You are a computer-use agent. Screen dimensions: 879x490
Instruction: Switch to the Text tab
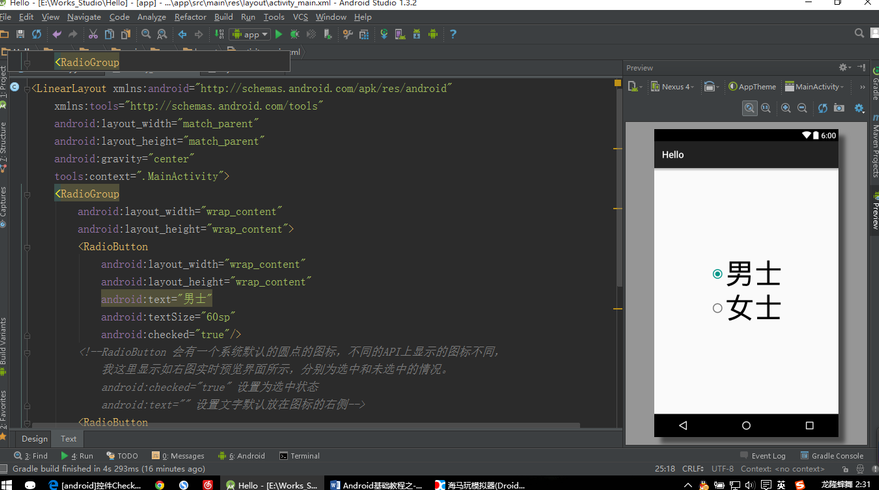point(68,438)
